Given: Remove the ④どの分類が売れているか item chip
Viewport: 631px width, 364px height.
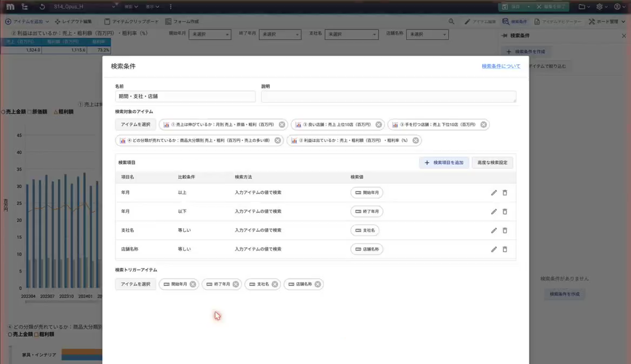Looking at the screenshot, I should (x=278, y=140).
